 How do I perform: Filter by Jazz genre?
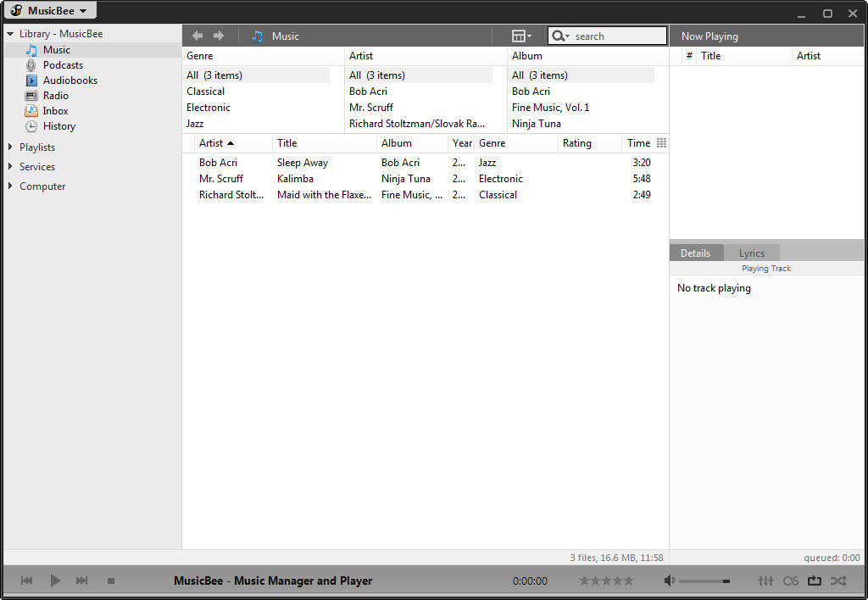click(195, 124)
